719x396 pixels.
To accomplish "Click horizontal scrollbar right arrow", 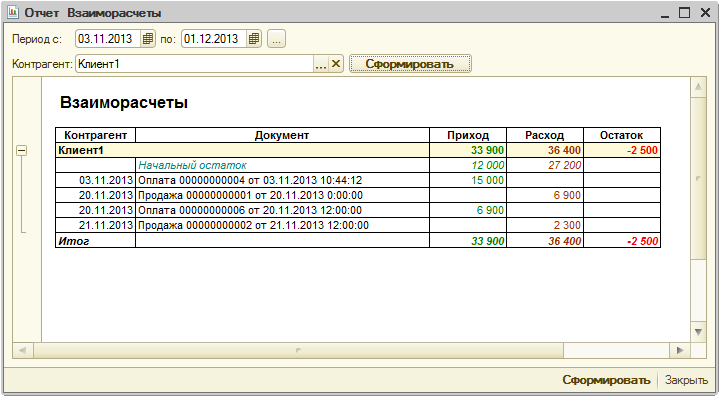I will click(x=680, y=351).
